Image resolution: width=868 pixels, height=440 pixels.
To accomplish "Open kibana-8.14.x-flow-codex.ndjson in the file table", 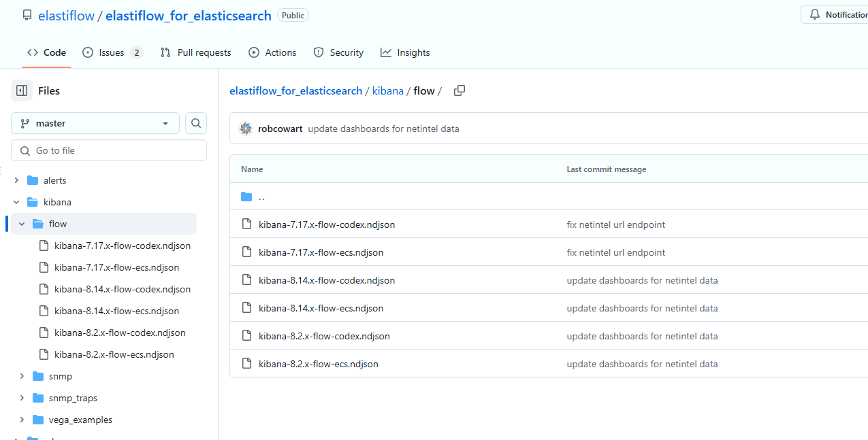I will pyautogui.click(x=327, y=280).
